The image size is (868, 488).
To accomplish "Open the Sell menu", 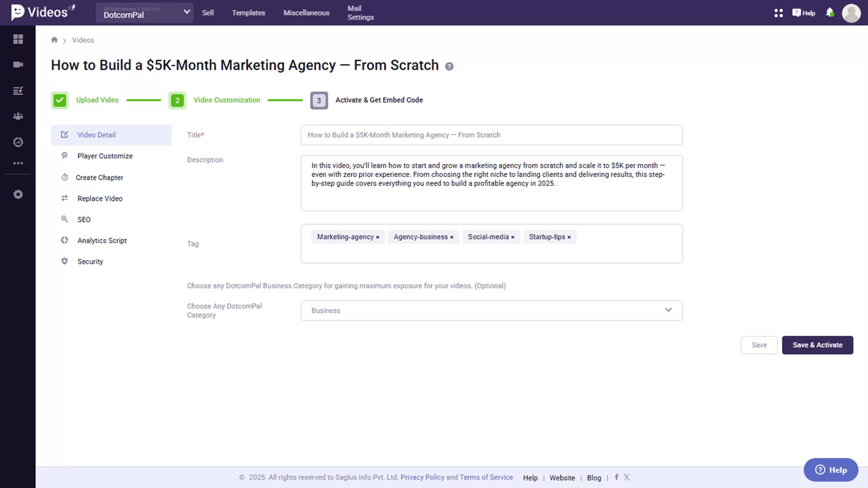I will pyautogui.click(x=208, y=13).
